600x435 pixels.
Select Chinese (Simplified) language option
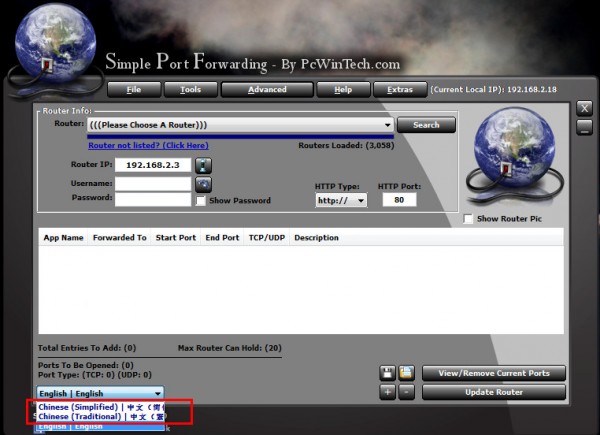101,407
